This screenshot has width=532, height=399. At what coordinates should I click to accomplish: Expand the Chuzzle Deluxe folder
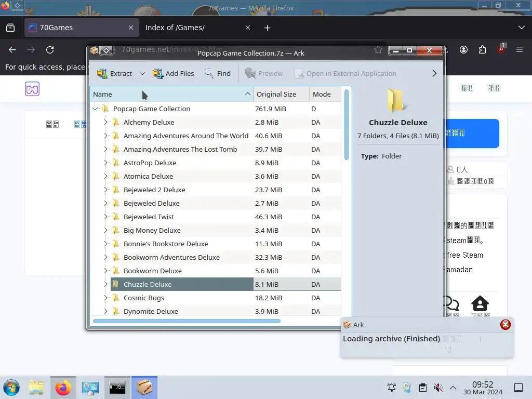105,284
